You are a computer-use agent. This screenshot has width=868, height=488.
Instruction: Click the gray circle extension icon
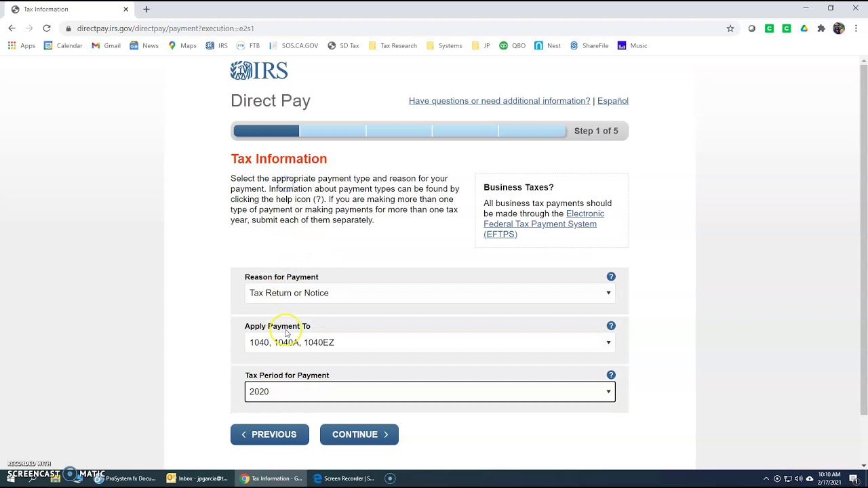click(x=751, y=28)
